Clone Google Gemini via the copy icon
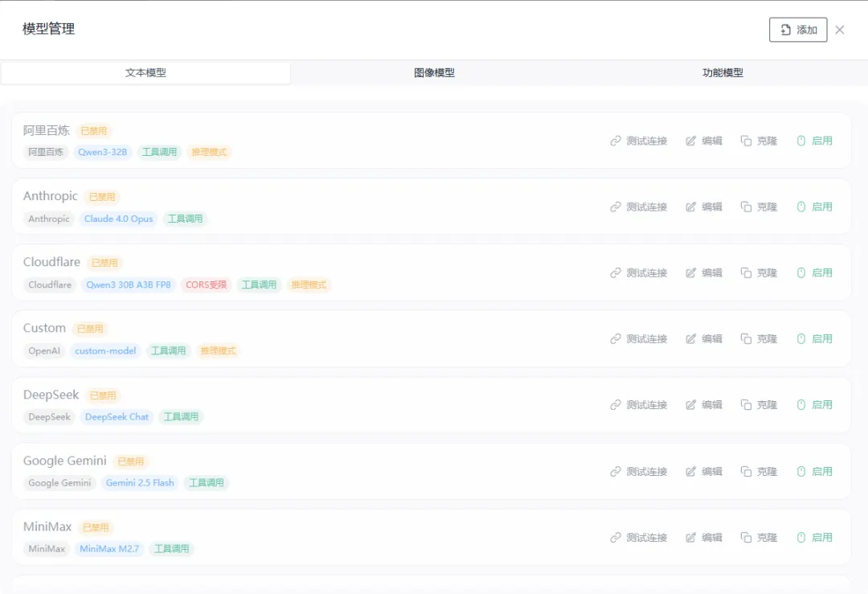This screenshot has width=868, height=594. coord(746,472)
